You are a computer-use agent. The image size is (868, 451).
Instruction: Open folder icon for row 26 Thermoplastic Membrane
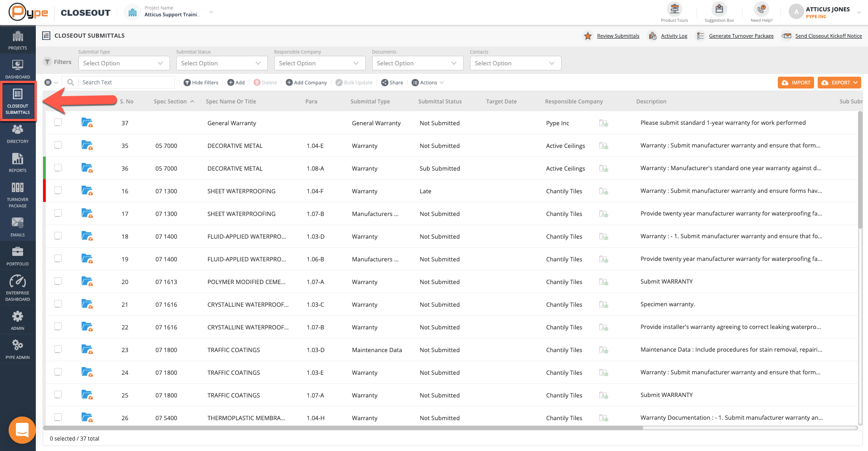coord(87,417)
